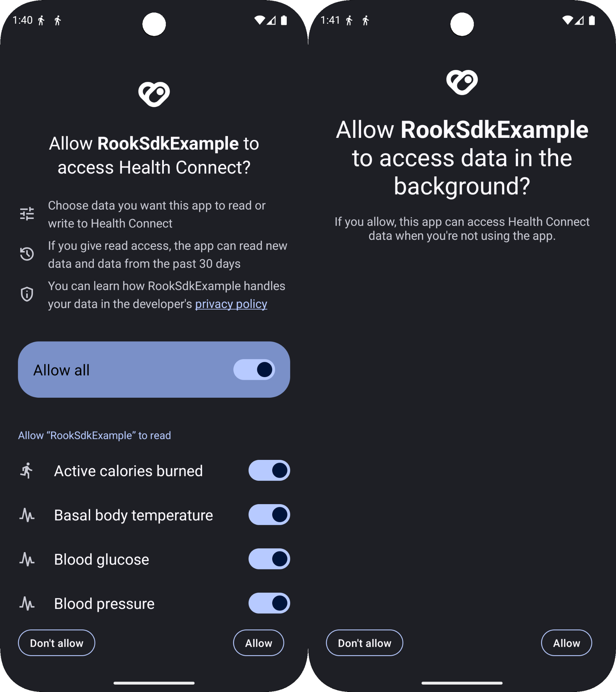The width and height of the screenshot is (616, 692).
Task: Select the running person icon for Active calories burned
Action: [27, 471]
